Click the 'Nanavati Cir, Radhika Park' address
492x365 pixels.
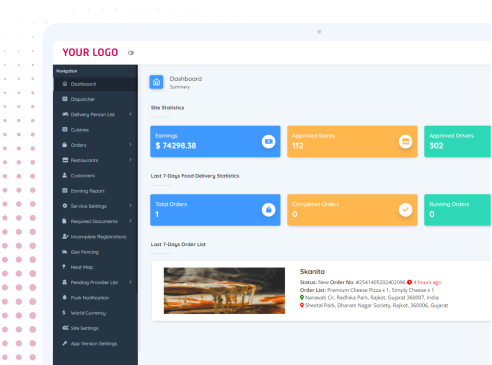(x=372, y=297)
